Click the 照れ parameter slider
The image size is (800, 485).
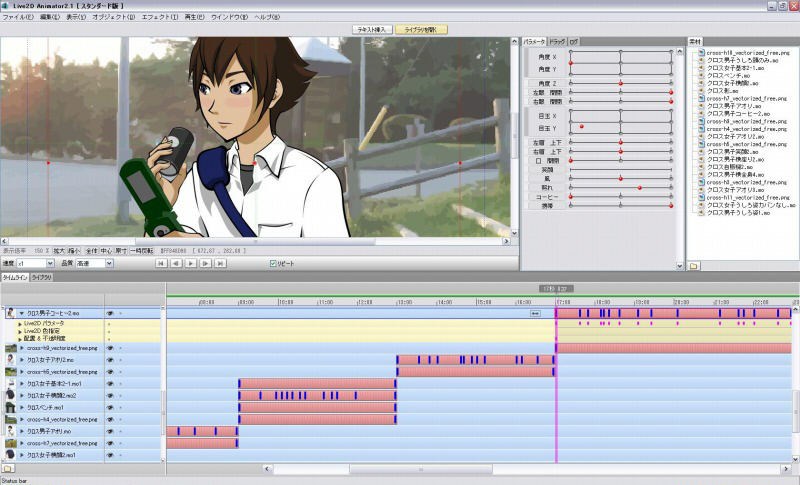(620, 188)
